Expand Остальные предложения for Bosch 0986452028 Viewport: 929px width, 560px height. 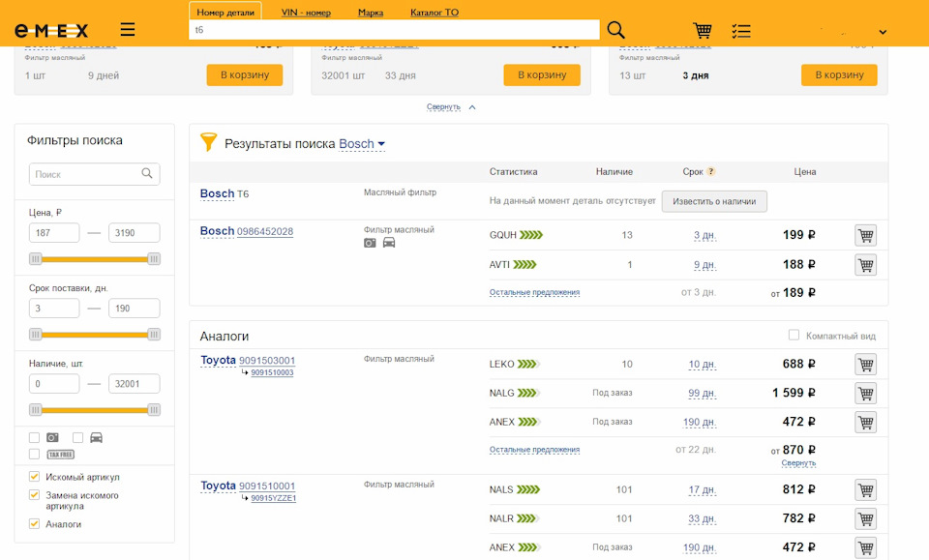[534, 292]
